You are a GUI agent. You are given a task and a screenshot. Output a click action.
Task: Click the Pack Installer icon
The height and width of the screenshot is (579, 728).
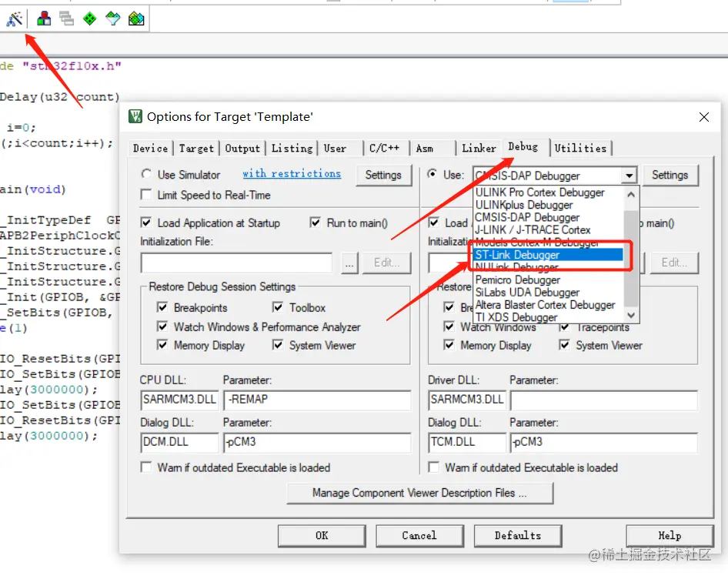tap(136, 19)
